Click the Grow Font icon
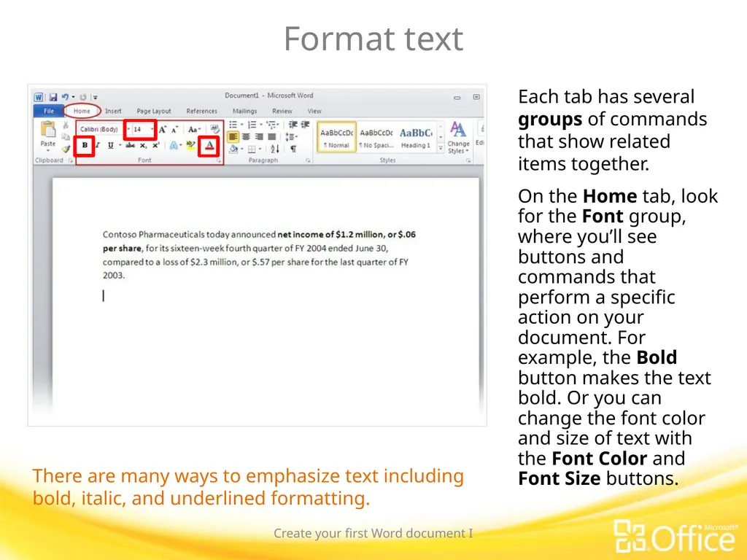 point(163,130)
